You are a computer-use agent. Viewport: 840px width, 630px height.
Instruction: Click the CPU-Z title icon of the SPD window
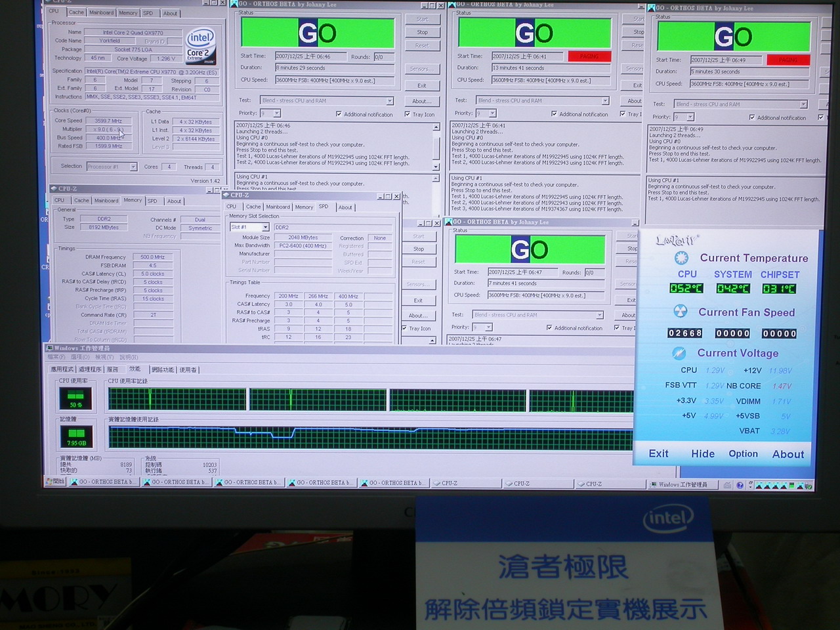click(x=226, y=196)
